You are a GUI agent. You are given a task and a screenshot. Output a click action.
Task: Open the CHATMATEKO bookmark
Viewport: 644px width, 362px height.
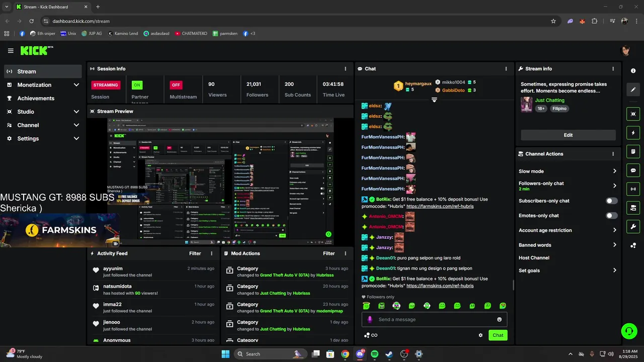[191, 34]
